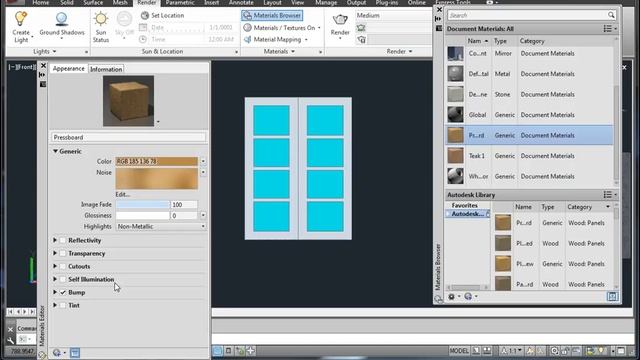Click the Noise texture image swatch
The height and width of the screenshot is (360, 640).
coord(157,179)
